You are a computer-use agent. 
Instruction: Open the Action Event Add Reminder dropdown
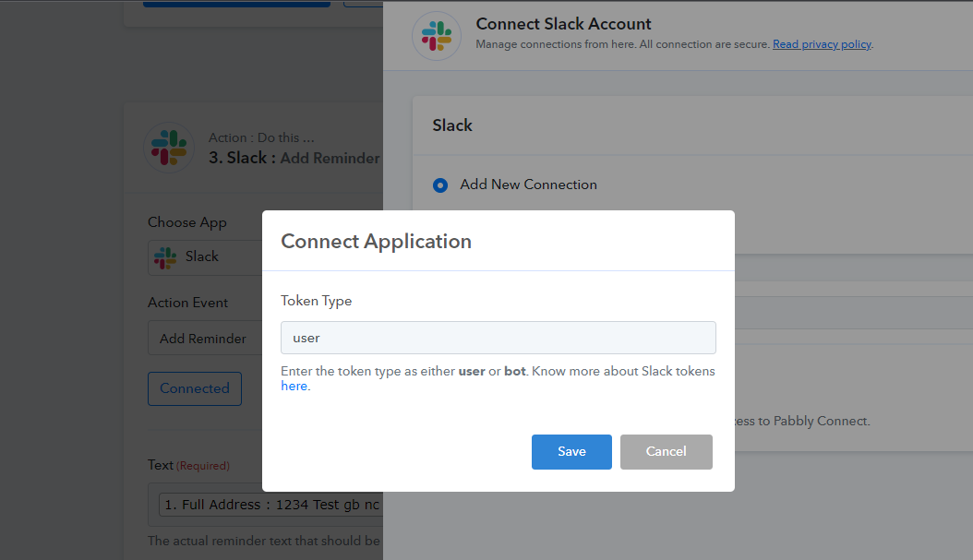[x=205, y=339]
